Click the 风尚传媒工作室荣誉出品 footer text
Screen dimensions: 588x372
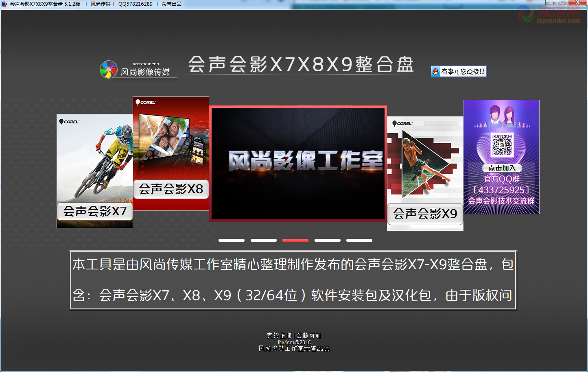(294, 348)
